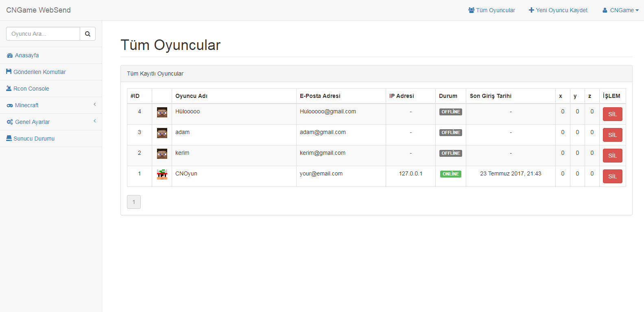Click the Gönderilen Komutlar save icon
Screen dimensions: 644x312
(9, 71)
